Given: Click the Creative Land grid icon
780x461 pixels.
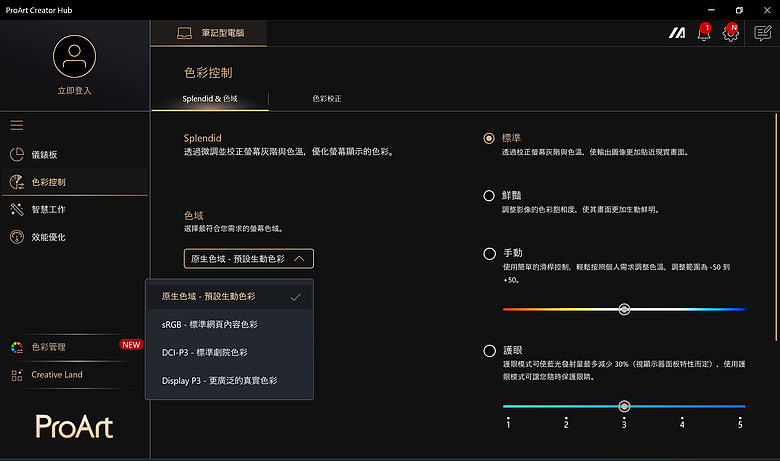Looking at the screenshot, I should click(17, 375).
